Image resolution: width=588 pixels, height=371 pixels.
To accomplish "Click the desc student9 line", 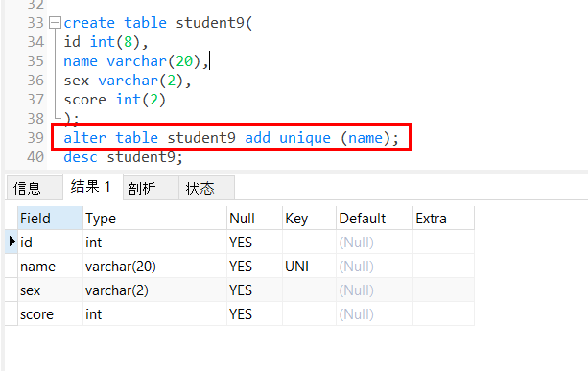I will pyautogui.click(x=123, y=157).
